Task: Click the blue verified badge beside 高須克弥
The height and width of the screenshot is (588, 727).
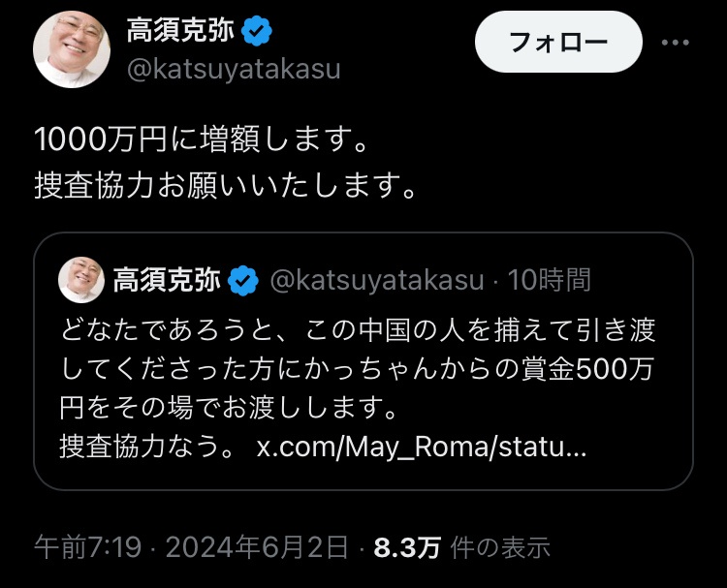Action: click(257, 31)
